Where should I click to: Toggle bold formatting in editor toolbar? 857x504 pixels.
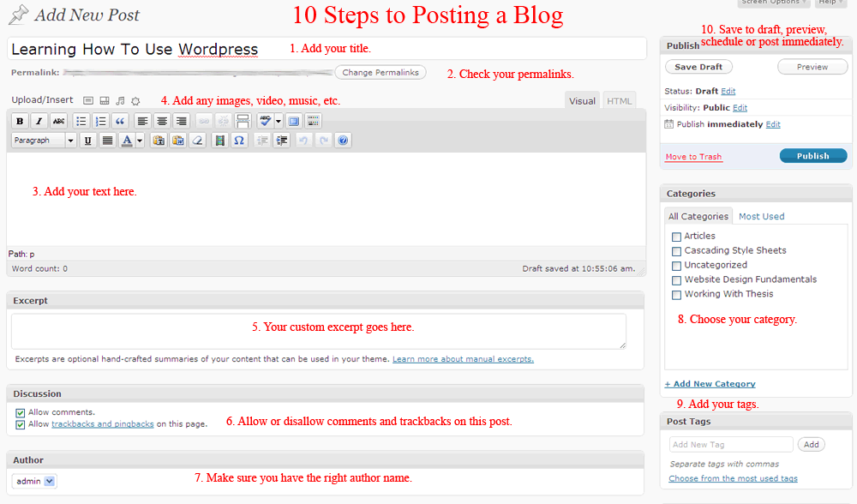[x=20, y=121]
